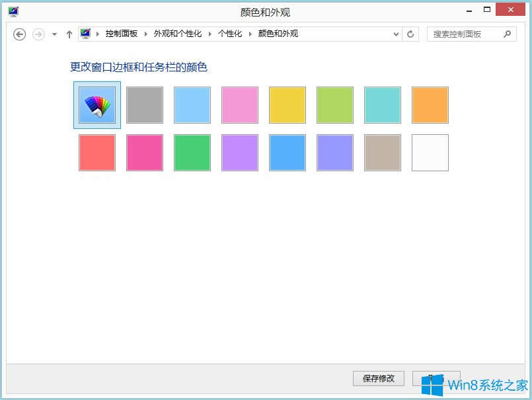This screenshot has width=532, height=400.
Task: Select the orange color swatch
Action: tap(430, 104)
